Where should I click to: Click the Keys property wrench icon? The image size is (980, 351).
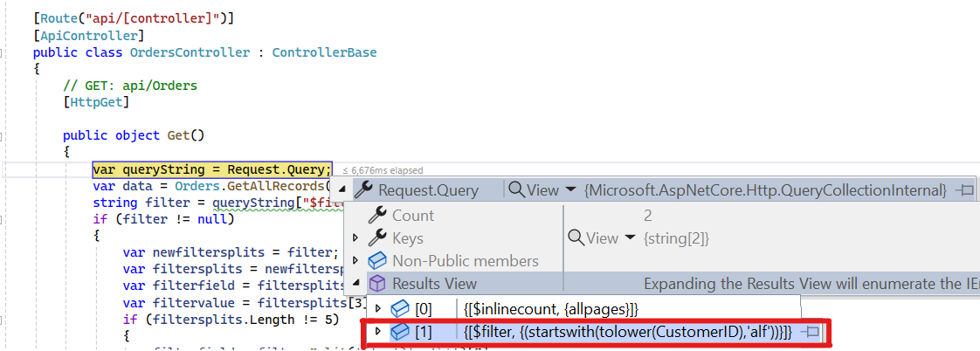tap(377, 238)
